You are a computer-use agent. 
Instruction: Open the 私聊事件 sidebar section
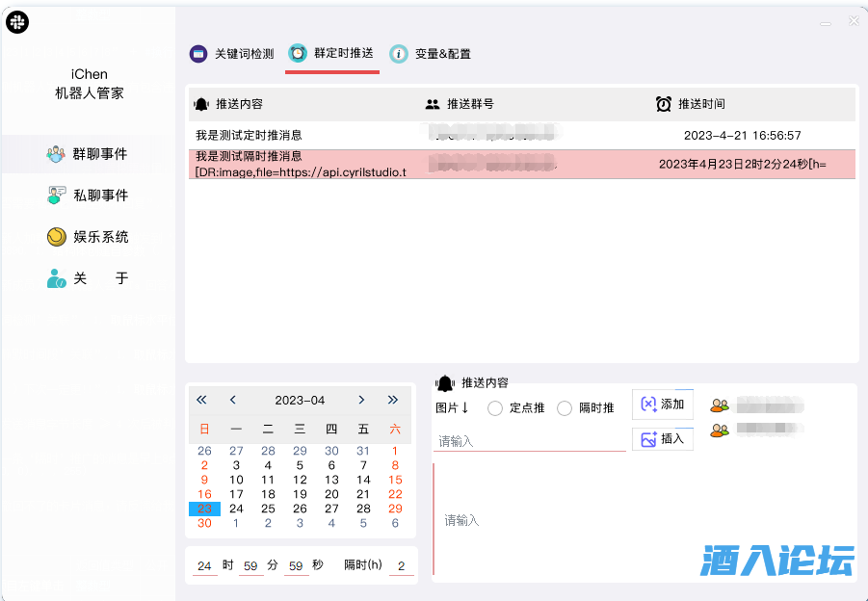point(88,196)
